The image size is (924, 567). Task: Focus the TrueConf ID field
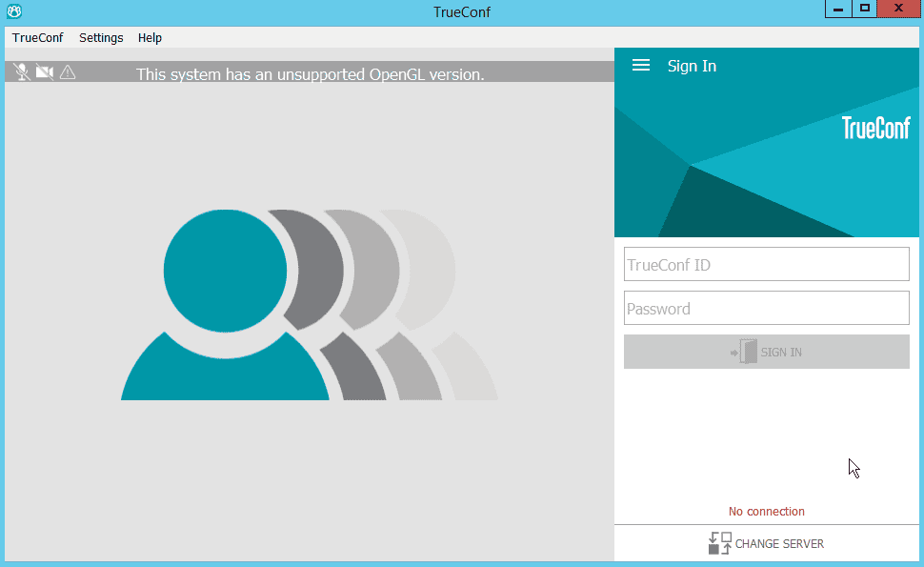click(x=766, y=264)
